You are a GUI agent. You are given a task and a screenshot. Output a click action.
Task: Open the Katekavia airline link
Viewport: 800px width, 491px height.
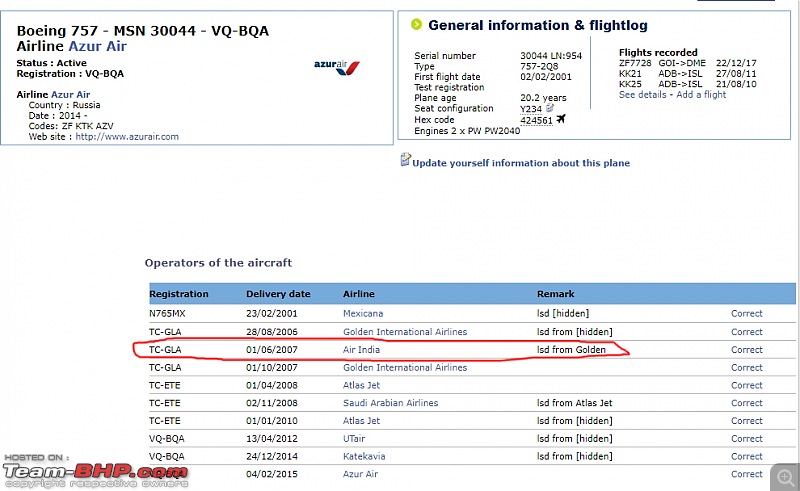pyautogui.click(x=364, y=456)
